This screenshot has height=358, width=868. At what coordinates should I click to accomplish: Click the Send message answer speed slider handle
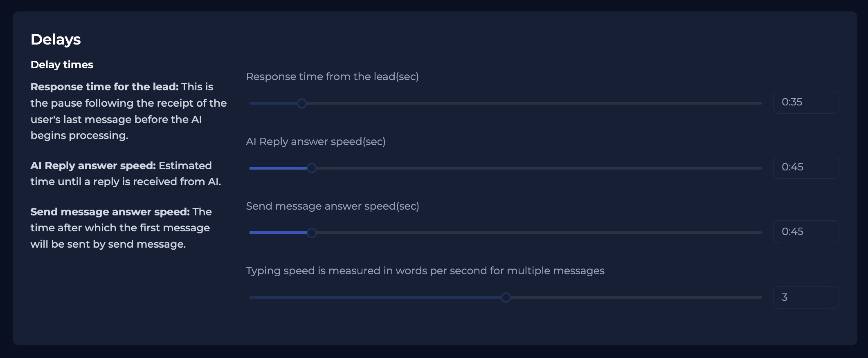tap(312, 233)
